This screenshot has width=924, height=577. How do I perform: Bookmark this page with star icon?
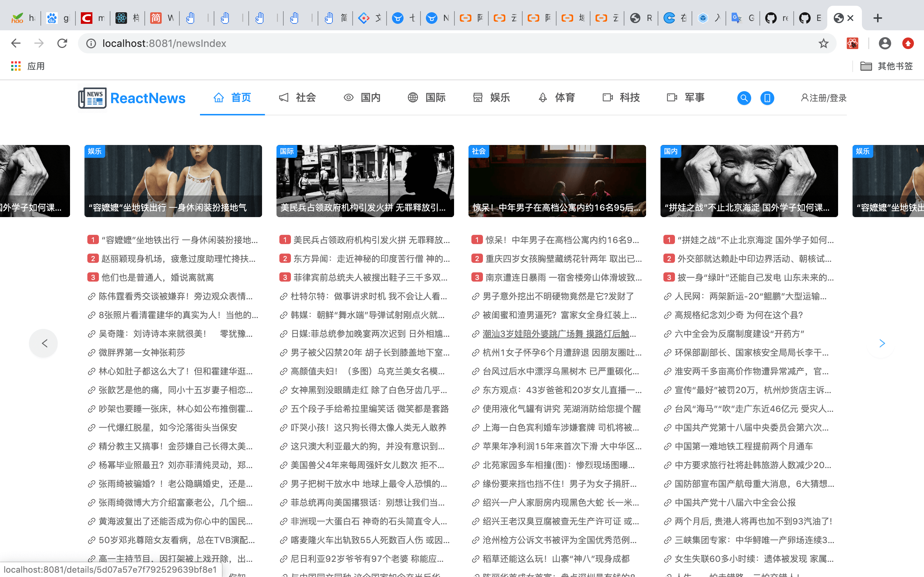(823, 44)
